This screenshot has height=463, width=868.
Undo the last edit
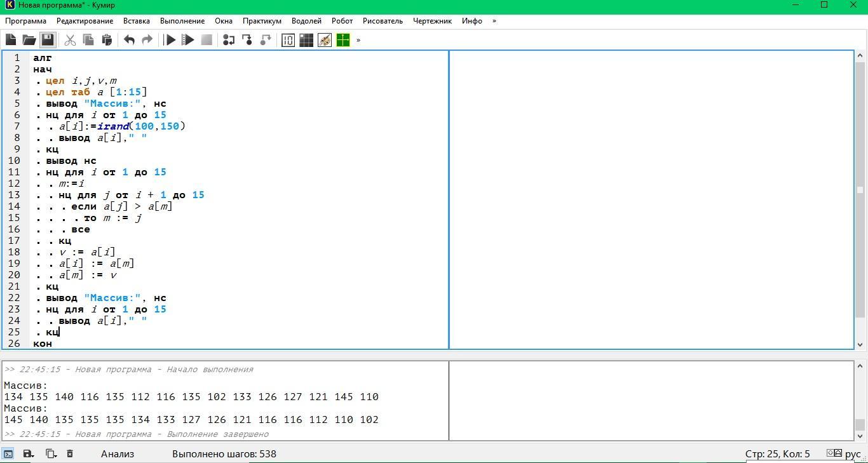[x=129, y=40]
